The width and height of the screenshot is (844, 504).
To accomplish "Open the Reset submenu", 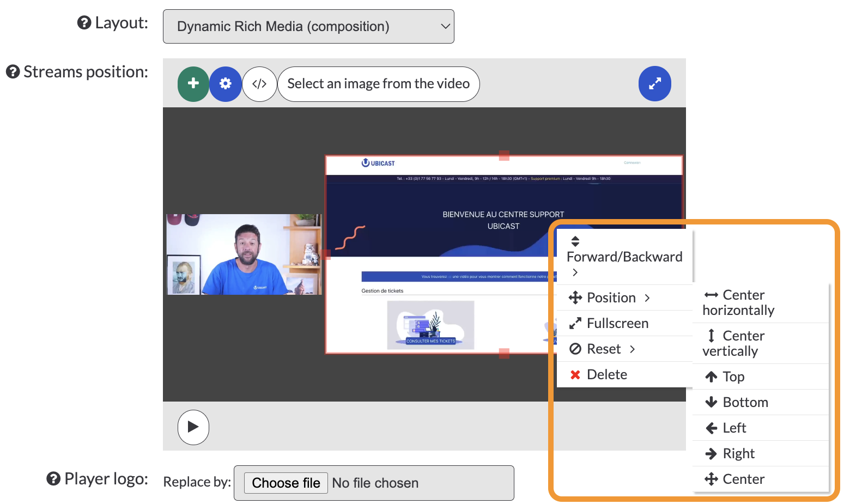I will pyautogui.click(x=624, y=349).
